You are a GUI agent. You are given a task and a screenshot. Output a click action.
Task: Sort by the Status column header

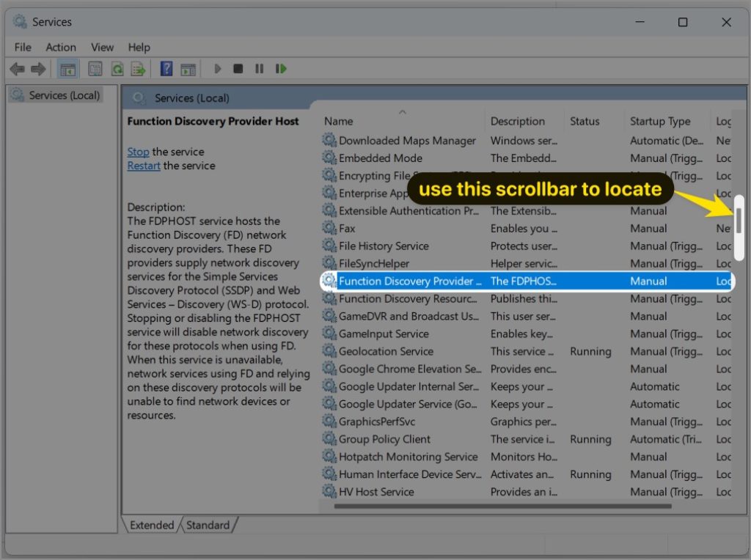pos(594,121)
